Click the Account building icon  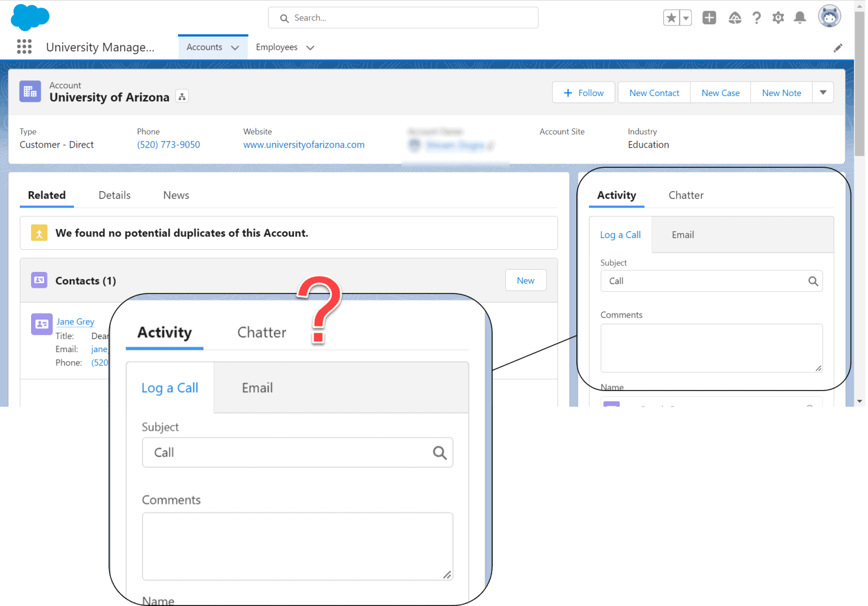pyautogui.click(x=30, y=91)
